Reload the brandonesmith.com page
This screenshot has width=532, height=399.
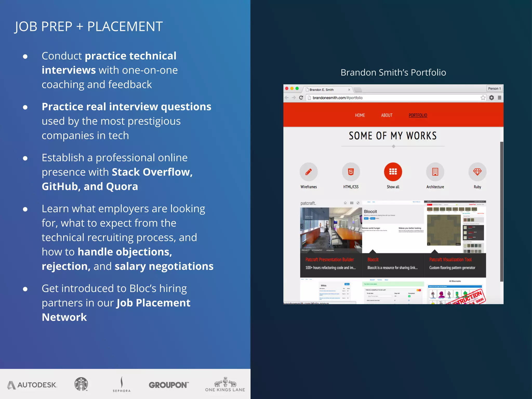[301, 98]
